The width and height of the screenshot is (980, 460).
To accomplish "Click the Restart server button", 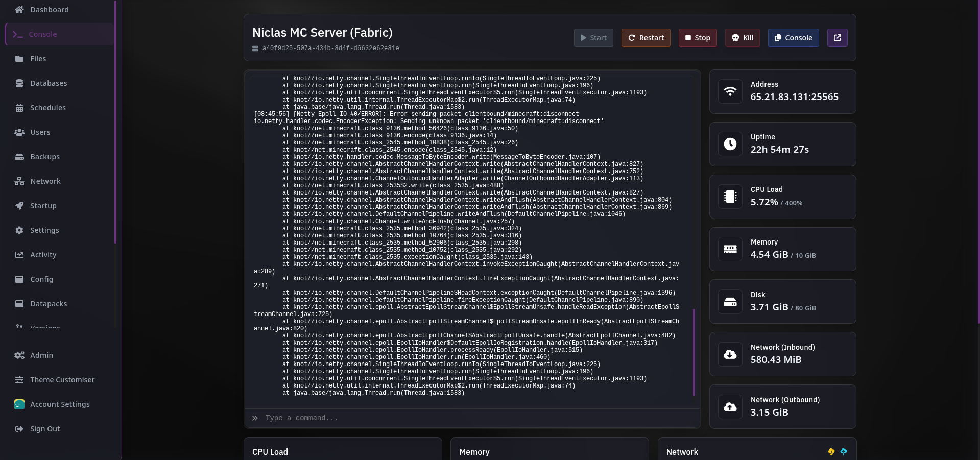I will pos(646,38).
